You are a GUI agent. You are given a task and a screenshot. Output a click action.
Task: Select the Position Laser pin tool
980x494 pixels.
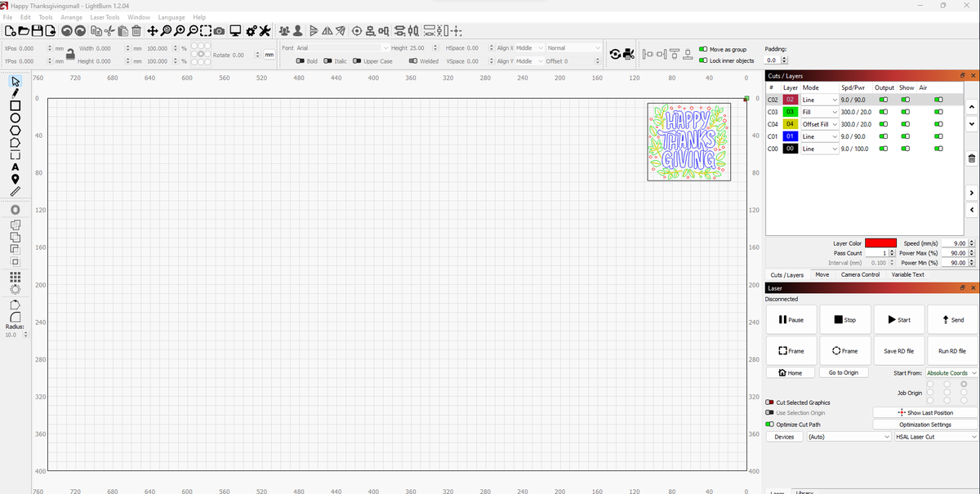pos(15,179)
